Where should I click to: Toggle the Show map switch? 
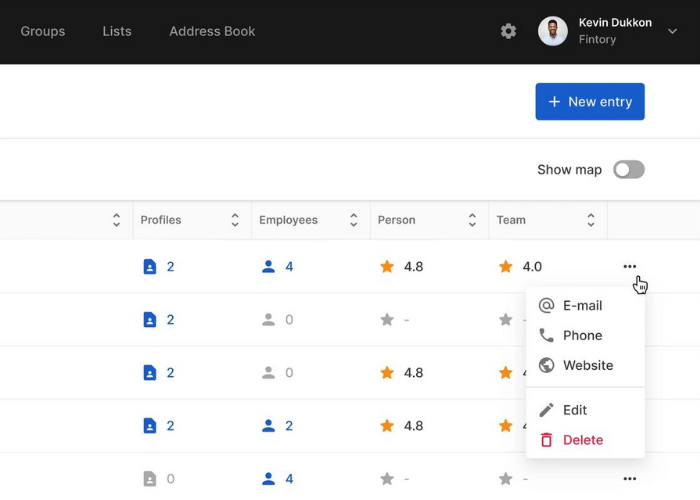pos(629,169)
